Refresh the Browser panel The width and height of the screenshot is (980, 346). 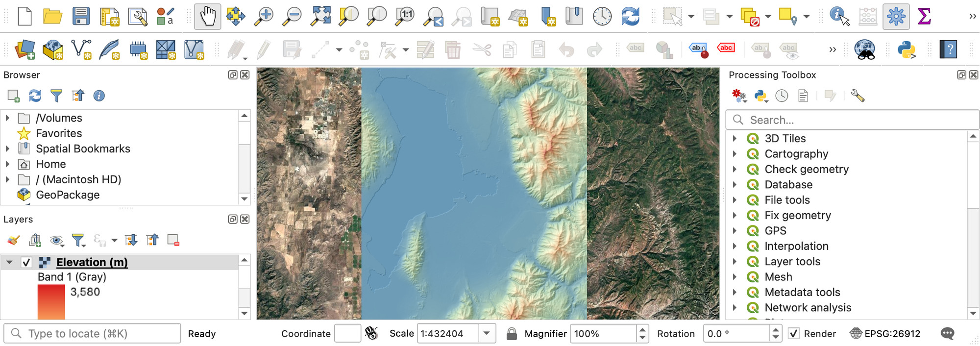click(x=35, y=96)
